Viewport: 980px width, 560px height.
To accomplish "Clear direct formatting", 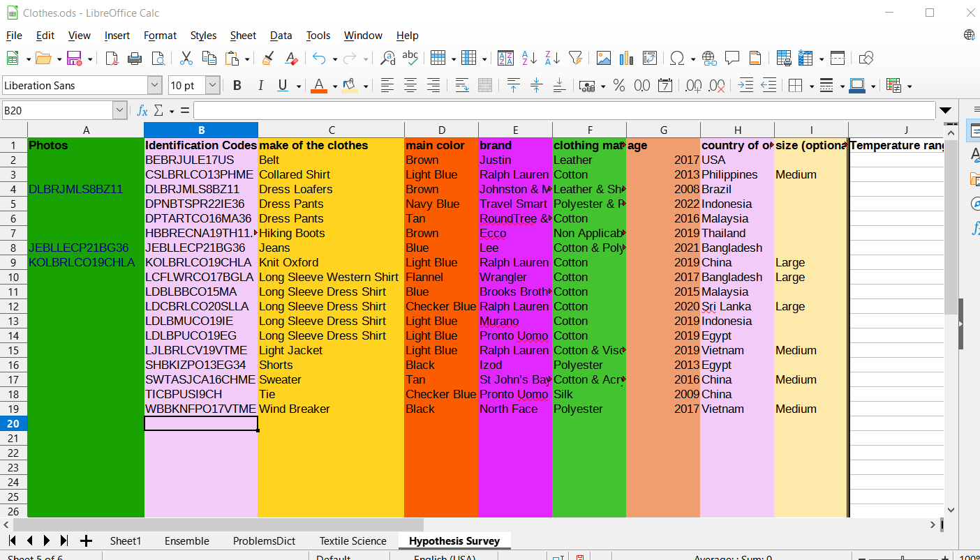I will [x=291, y=59].
